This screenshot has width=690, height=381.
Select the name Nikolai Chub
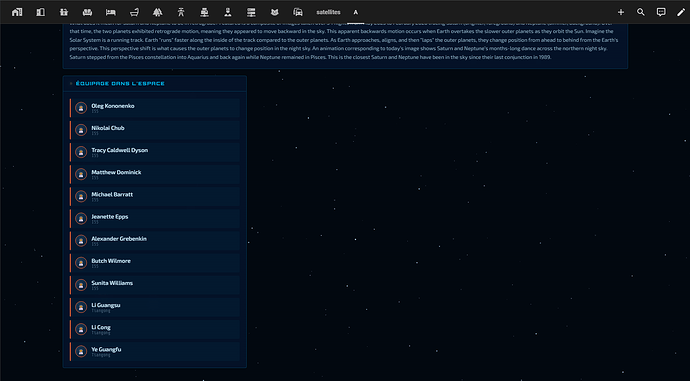click(108, 128)
